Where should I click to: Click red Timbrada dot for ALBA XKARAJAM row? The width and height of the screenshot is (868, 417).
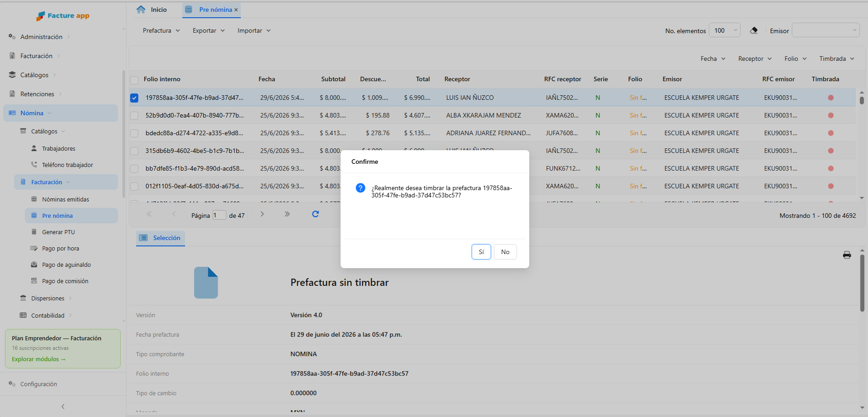pyautogui.click(x=831, y=115)
